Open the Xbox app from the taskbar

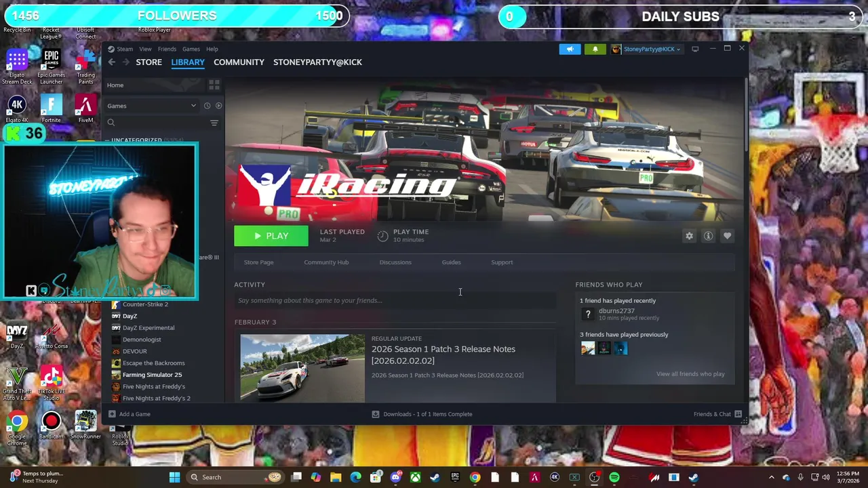pos(415,478)
